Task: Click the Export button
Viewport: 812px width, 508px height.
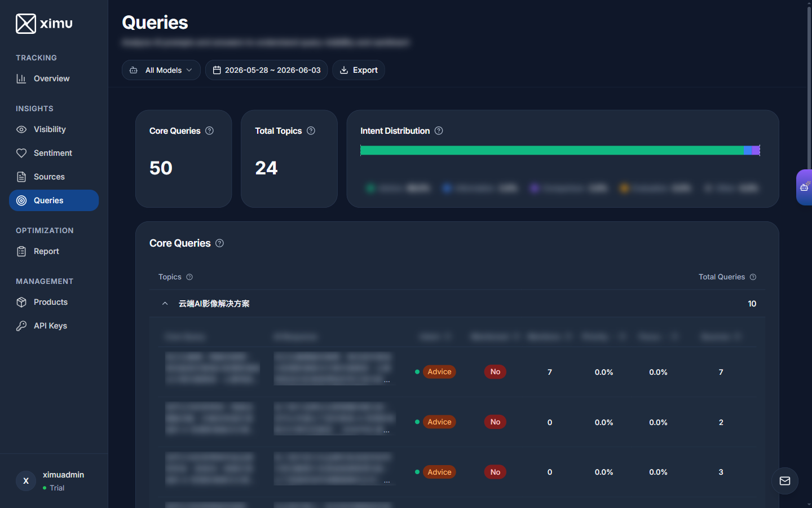Action: tap(359, 70)
